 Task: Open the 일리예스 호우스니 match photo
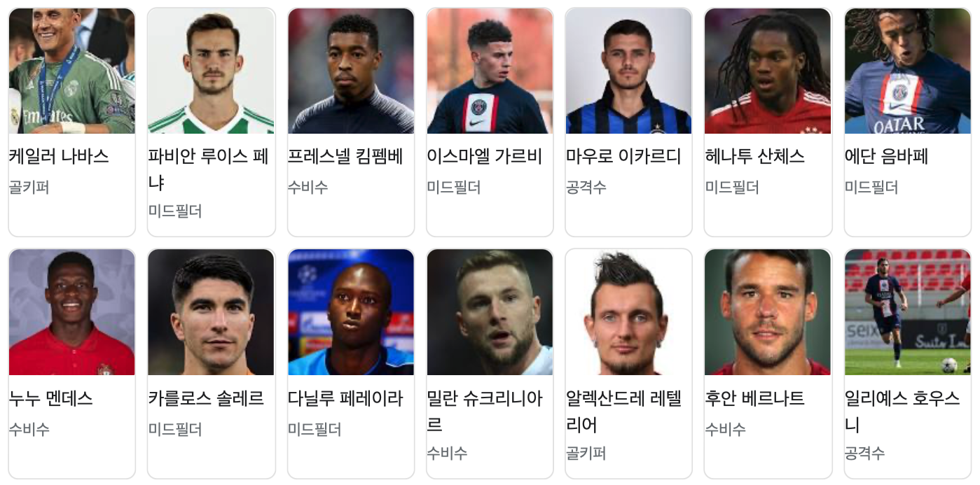click(x=907, y=312)
